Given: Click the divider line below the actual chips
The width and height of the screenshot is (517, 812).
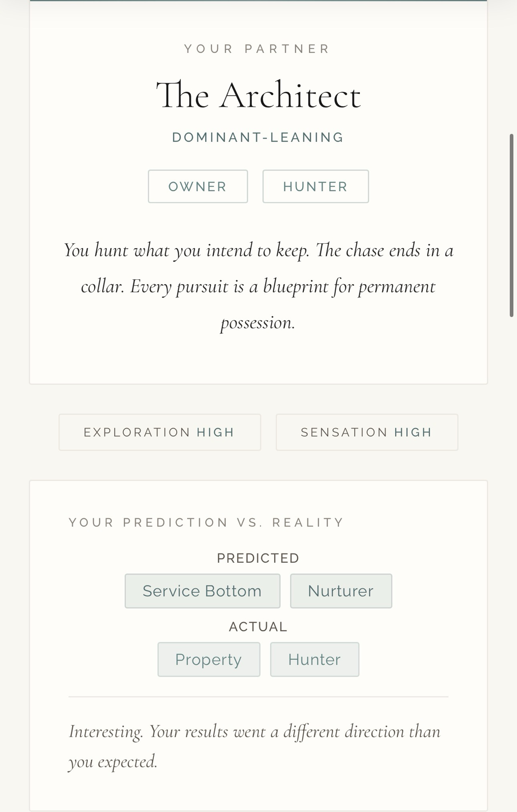Looking at the screenshot, I should pyautogui.click(x=258, y=697).
